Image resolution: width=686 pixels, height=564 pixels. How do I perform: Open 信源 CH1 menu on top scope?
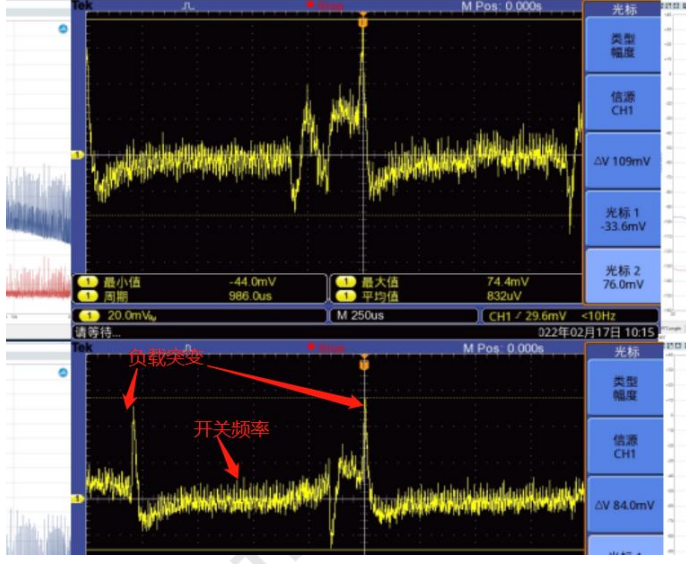click(x=623, y=103)
